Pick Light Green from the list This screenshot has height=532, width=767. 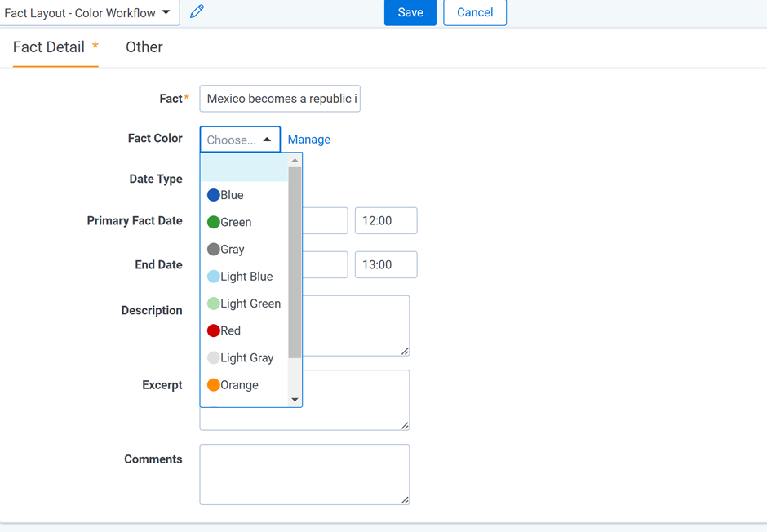(x=244, y=304)
